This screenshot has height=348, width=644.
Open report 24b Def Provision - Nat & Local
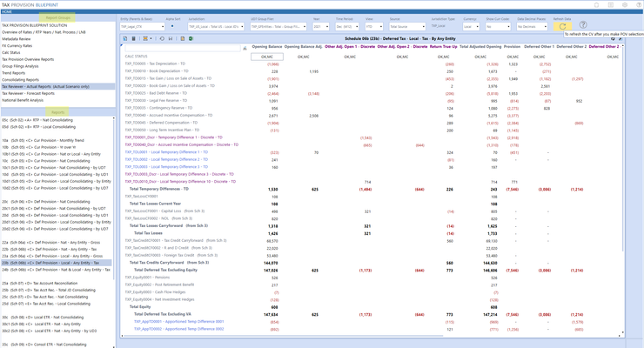[56, 270]
